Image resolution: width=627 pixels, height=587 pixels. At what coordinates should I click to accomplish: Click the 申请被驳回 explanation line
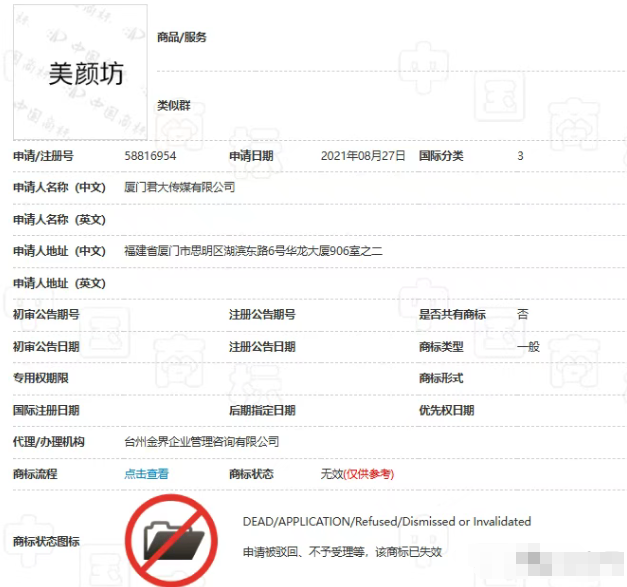coord(342,552)
